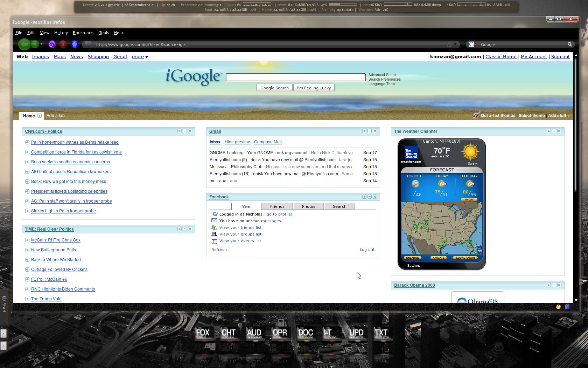The width and height of the screenshot is (588, 368).
Task: Launch DOC document app from the dock
Action: click(305, 333)
